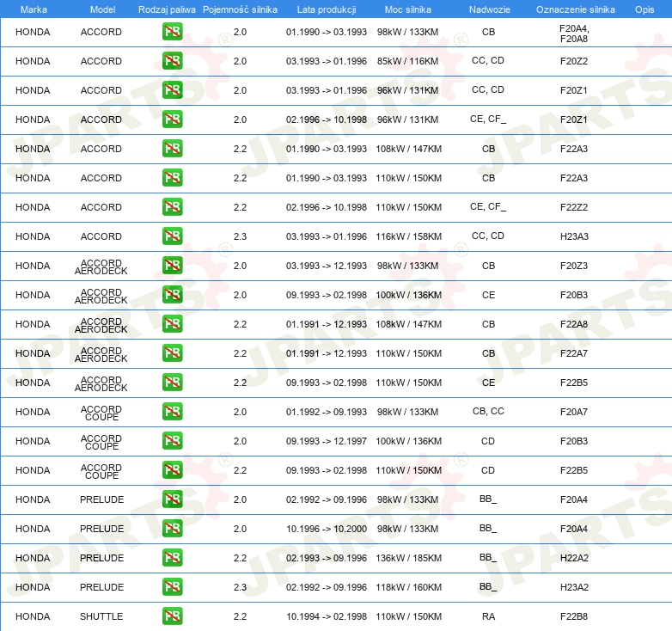Image resolution: width=672 pixels, height=631 pixels.
Task: Click the Pojemność silnika column header
Action: [240, 9]
